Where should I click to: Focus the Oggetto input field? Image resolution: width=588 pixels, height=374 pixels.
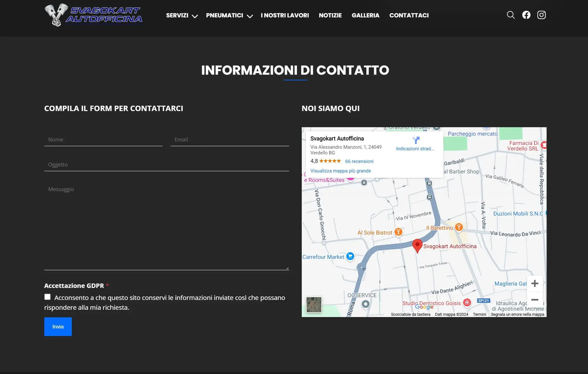coord(167,165)
